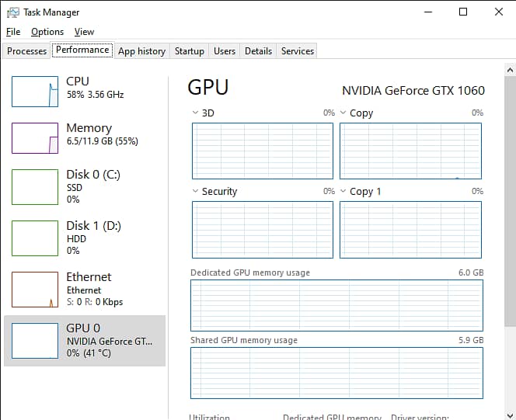This screenshot has width=516, height=420.
Task: Click the 58% 3.56 GHz CPU value
Action: pyautogui.click(x=95, y=95)
